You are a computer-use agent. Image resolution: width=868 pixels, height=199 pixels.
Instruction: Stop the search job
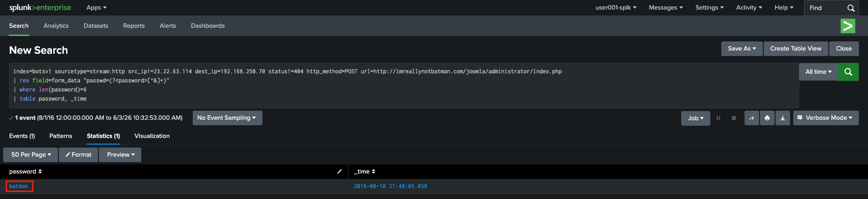point(734,118)
